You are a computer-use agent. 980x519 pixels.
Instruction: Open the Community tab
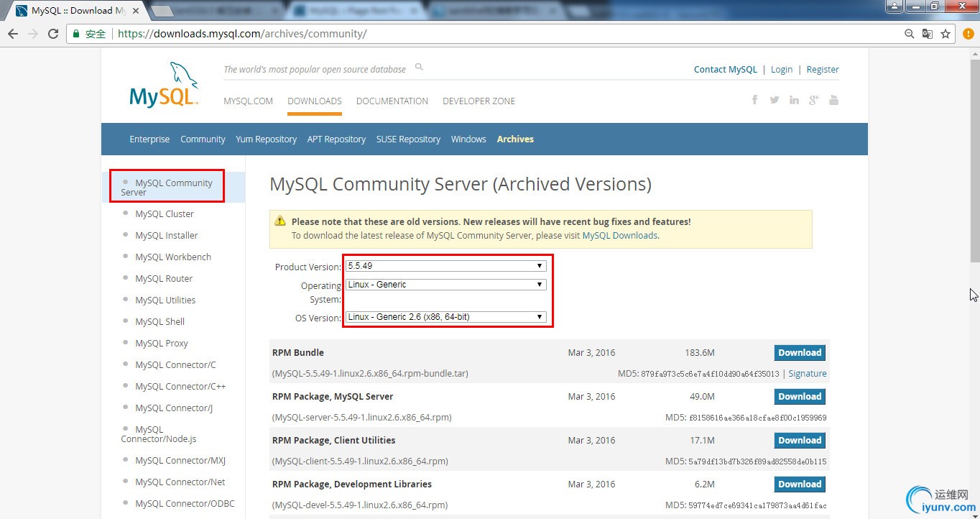203,139
